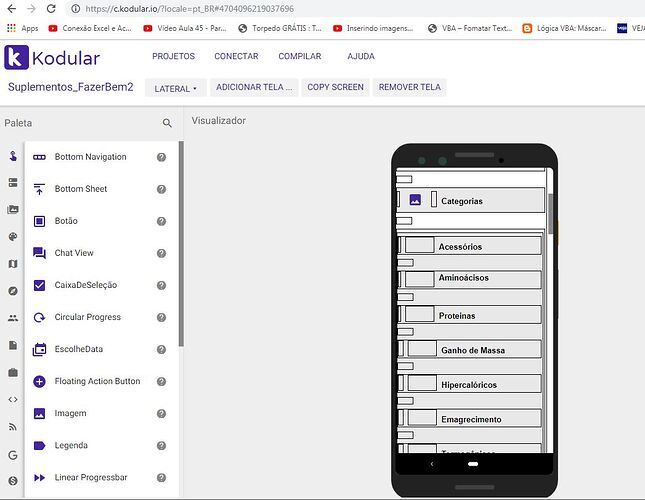Click the Kodular logo

[x=52, y=58]
